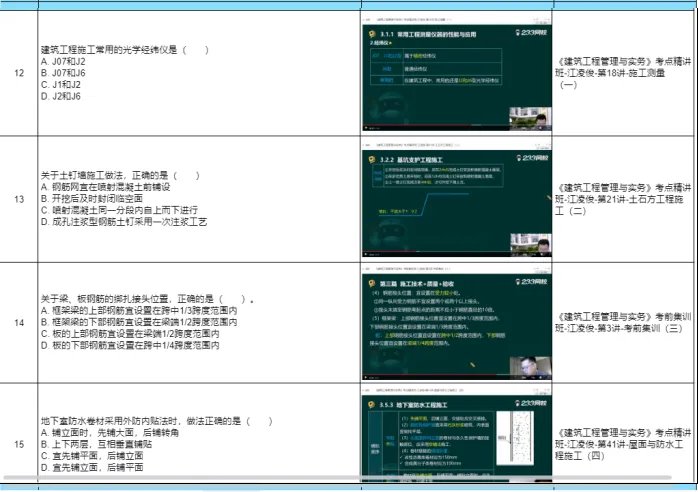
Task: Click the slide icon beside the 3.5.3 title
Action: (372, 404)
